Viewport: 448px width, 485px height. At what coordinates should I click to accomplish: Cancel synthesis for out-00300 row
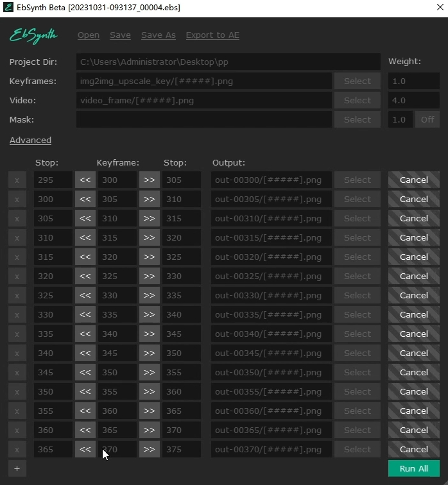[414, 180]
